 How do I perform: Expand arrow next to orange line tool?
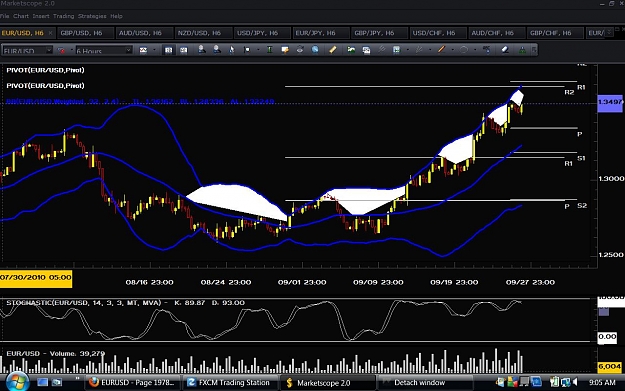(453, 50)
